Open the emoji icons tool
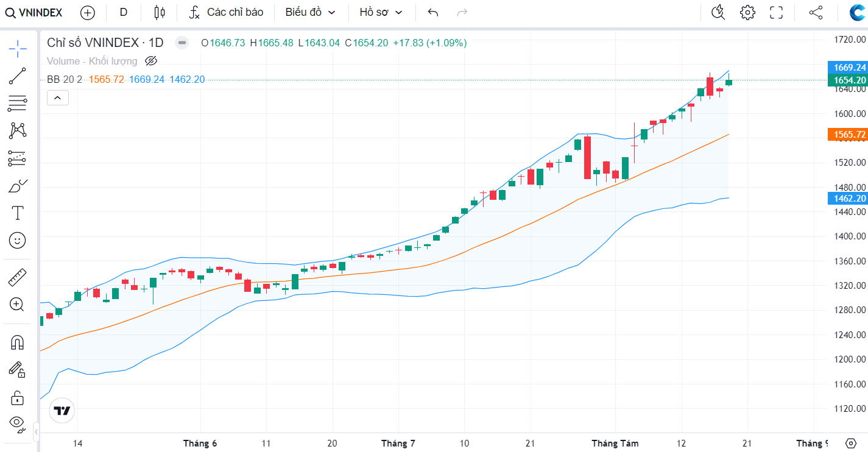Viewport: 868px width, 452px height. click(x=17, y=241)
